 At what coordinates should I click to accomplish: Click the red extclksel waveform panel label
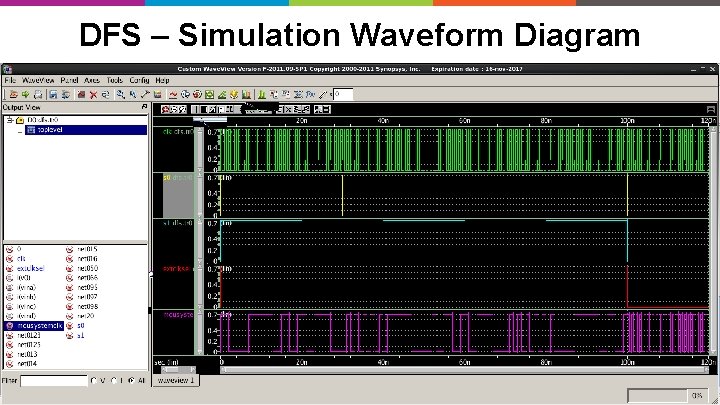click(177, 269)
